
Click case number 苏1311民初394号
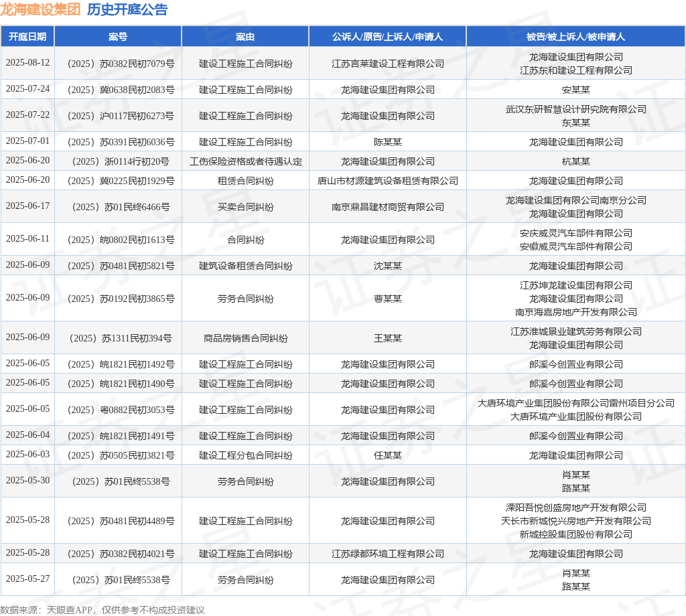[121, 338]
